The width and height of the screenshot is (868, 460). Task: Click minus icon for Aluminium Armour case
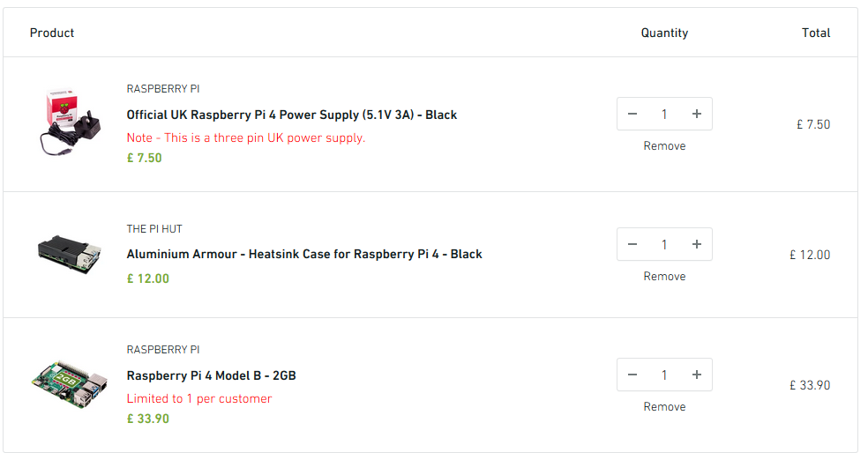coord(632,244)
